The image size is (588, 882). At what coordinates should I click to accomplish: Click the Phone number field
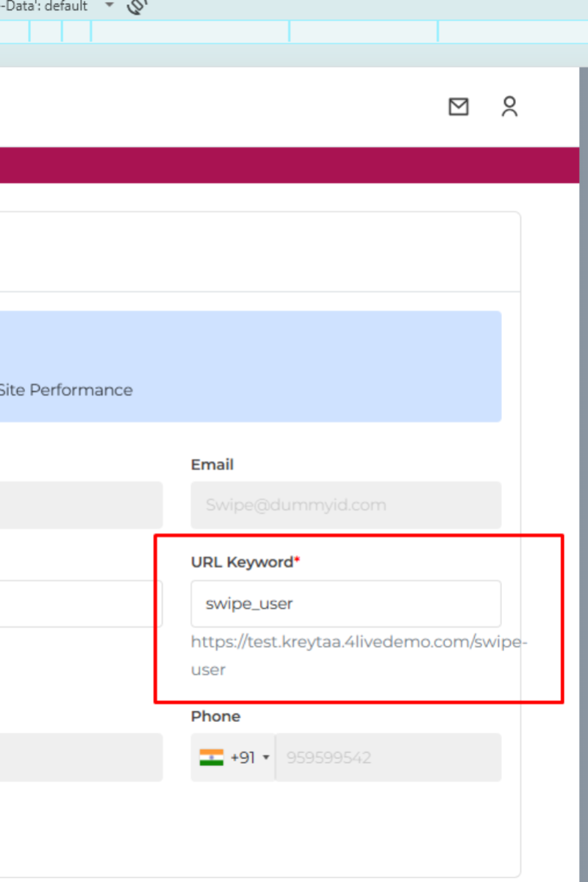(388, 757)
